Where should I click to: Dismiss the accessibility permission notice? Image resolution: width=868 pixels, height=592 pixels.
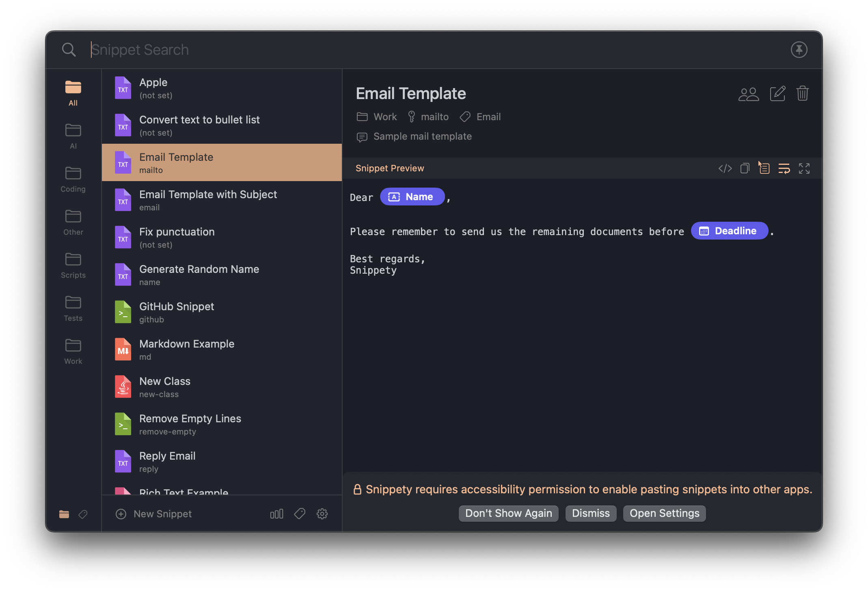click(591, 514)
